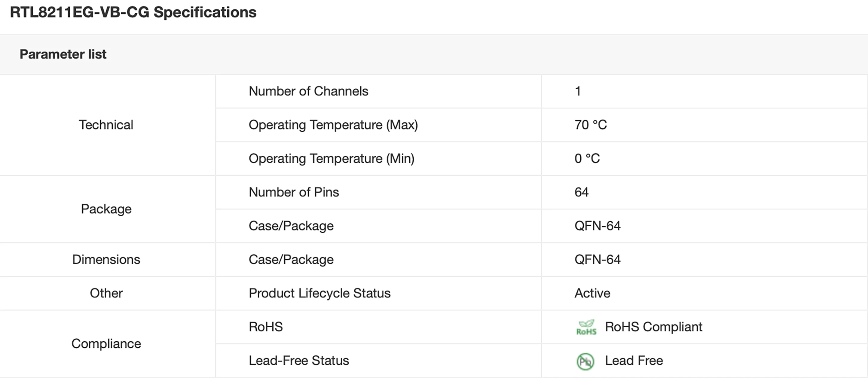Select the Other category cell
The width and height of the screenshot is (868, 378).
106,294
